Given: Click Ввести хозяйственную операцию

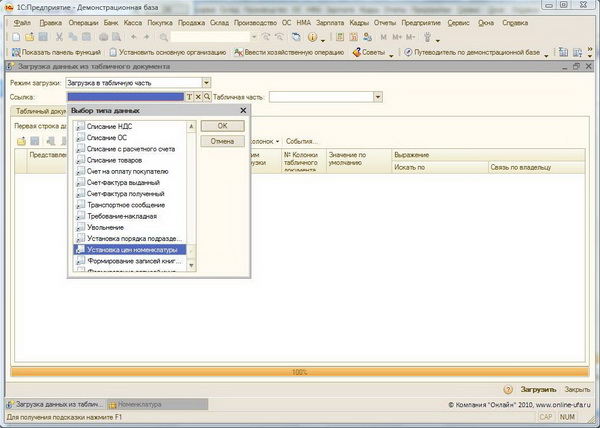Looking at the screenshot, I should tap(289, 52).
